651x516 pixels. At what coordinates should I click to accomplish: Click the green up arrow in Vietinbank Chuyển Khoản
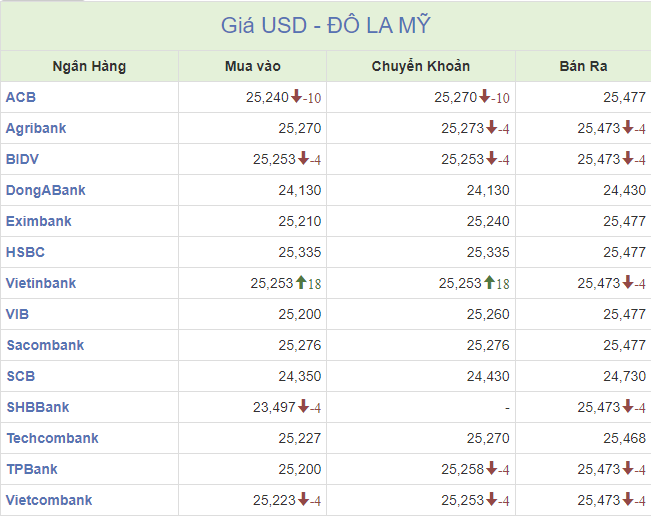[489, 282]
